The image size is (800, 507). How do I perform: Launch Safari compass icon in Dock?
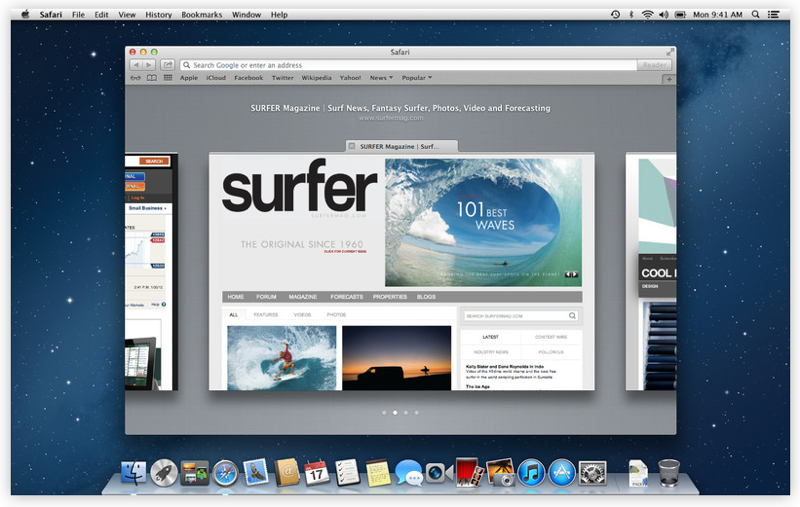(x=225, y=473)
